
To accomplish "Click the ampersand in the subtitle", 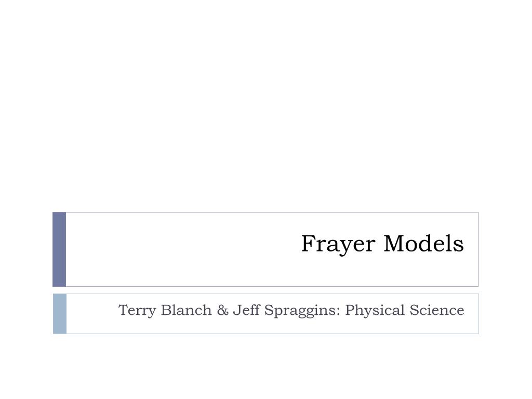I will pyautogui.click(x=222, y=310).
